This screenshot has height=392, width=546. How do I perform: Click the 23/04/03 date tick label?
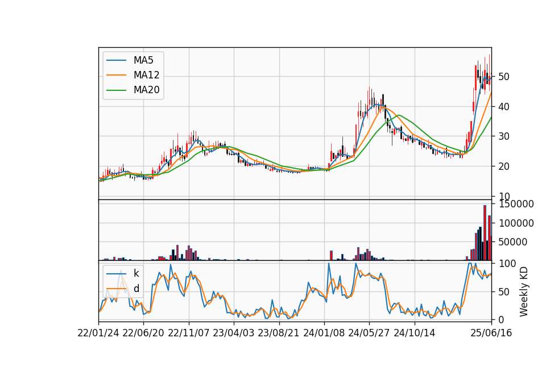click(234, 333)
